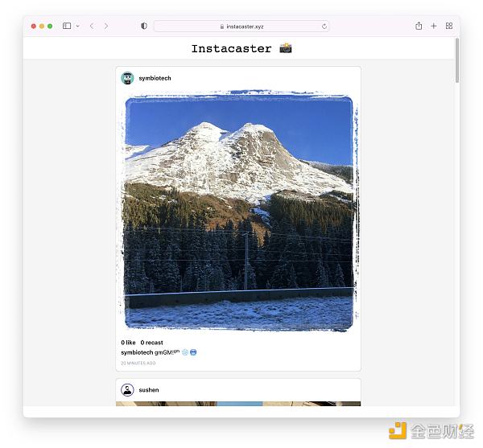Viewport: 483px width, 448px height.
Task: Open sushen's profile avatar
Action: 127,390
